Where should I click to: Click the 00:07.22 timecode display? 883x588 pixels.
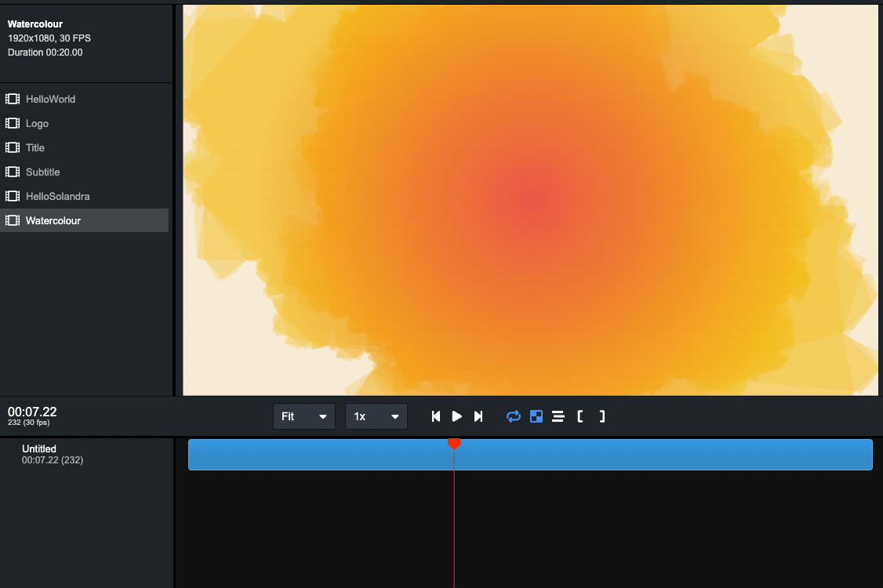(32, 412)
